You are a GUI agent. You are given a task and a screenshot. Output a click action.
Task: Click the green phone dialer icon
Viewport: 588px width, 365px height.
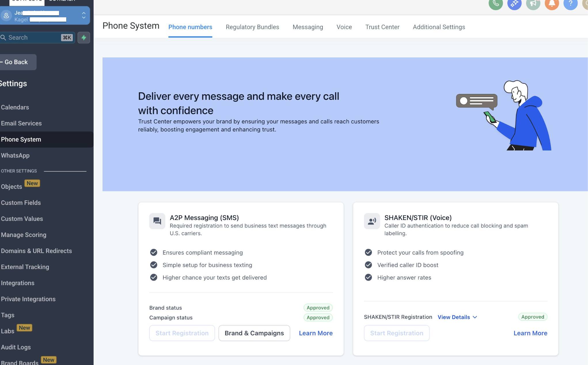point(496,3)
